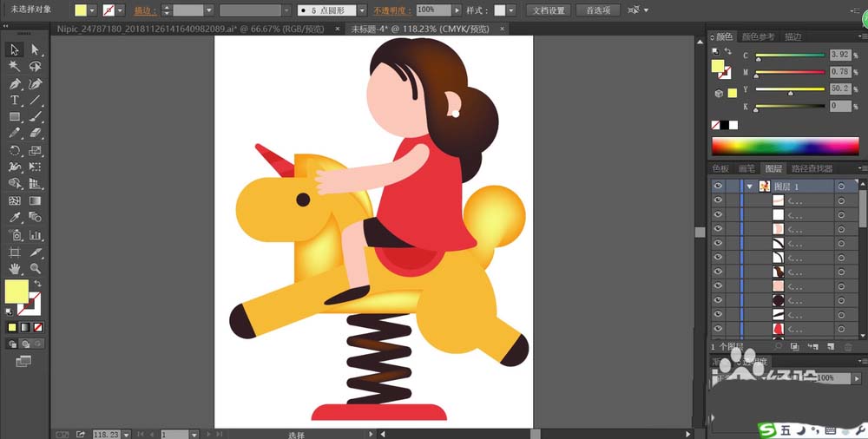The height and width of the screenshot is (439, 868).
Task: Open the 5 点圆形 brush dropdown
Action: tap(361, 10)
